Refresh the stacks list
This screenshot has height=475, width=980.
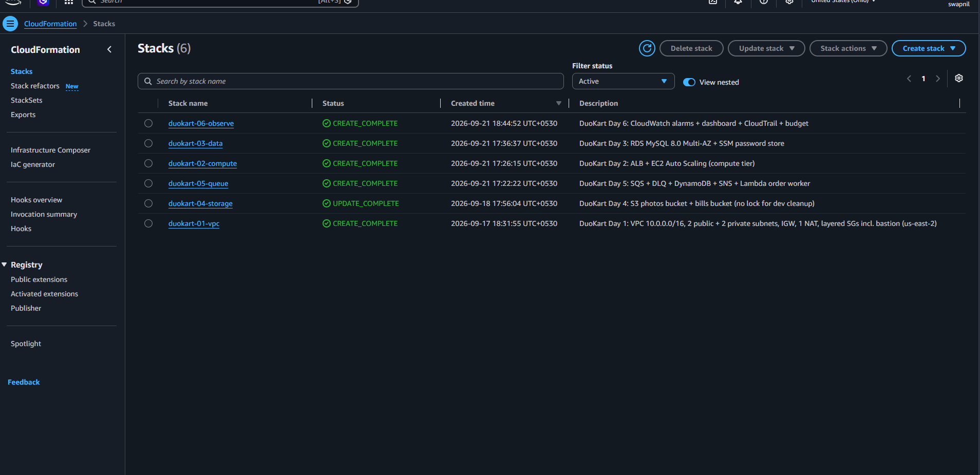point(647,48)
